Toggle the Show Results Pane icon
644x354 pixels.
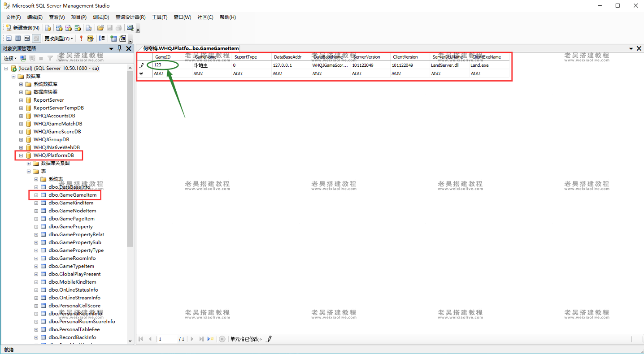coord(36,39)
